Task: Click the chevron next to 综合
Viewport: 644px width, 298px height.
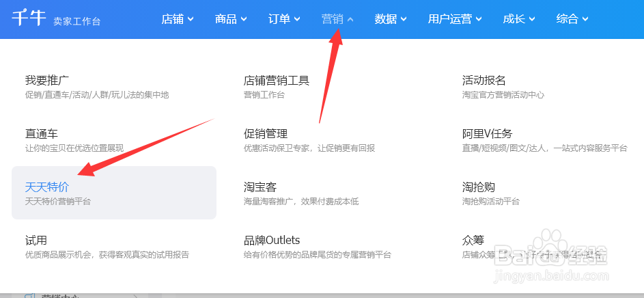Action: point(586,19)
